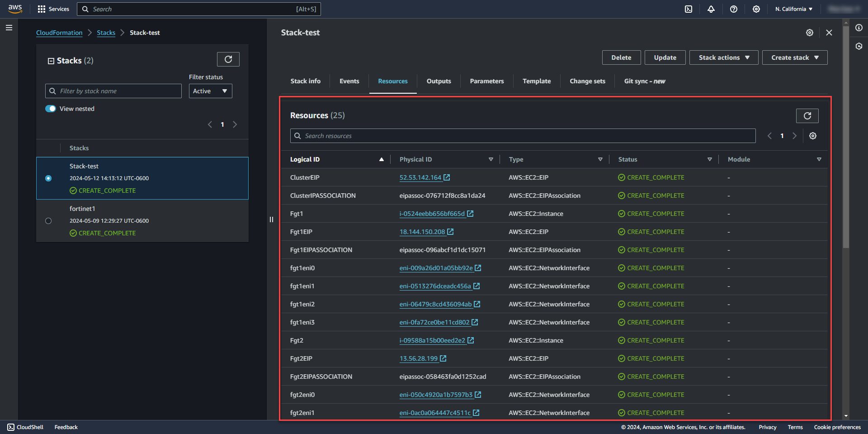Screen dimensions: 868x434
Task: Open the top bar settings gear
Action: coord(756,9)
